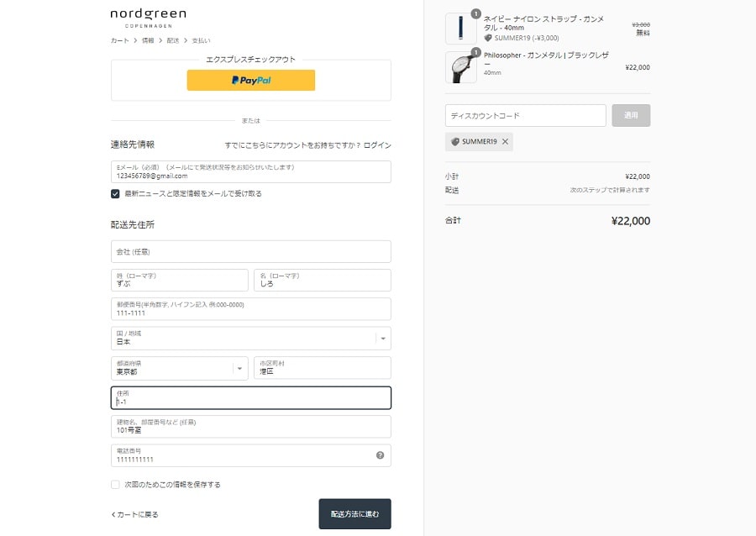Click the Philosopher watch thumbnail
756x536 pixels.
tap(461, 67)
